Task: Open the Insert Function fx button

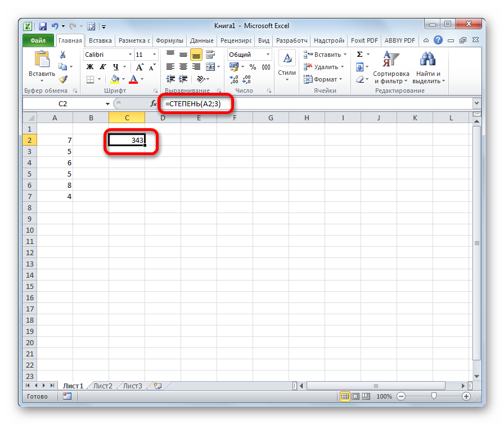Action: tap(154, 104)
